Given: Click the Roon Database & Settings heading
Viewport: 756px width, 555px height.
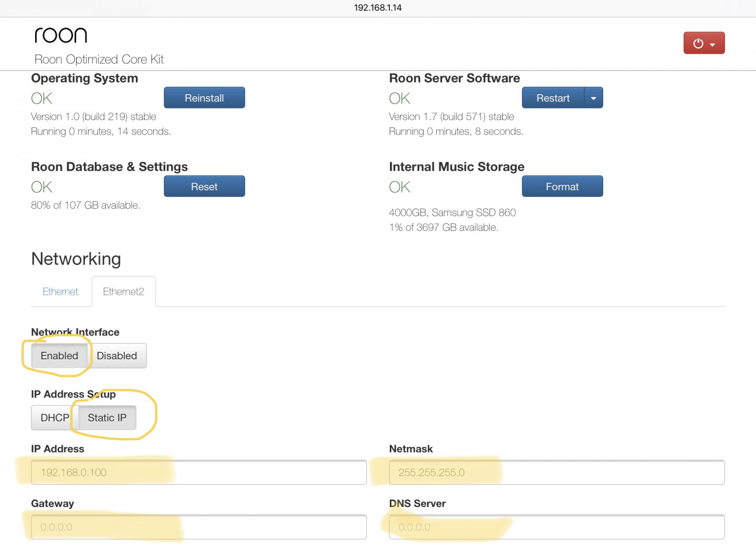Looking at the screenshot, I should pyautogui.click(x=109, y=167).
